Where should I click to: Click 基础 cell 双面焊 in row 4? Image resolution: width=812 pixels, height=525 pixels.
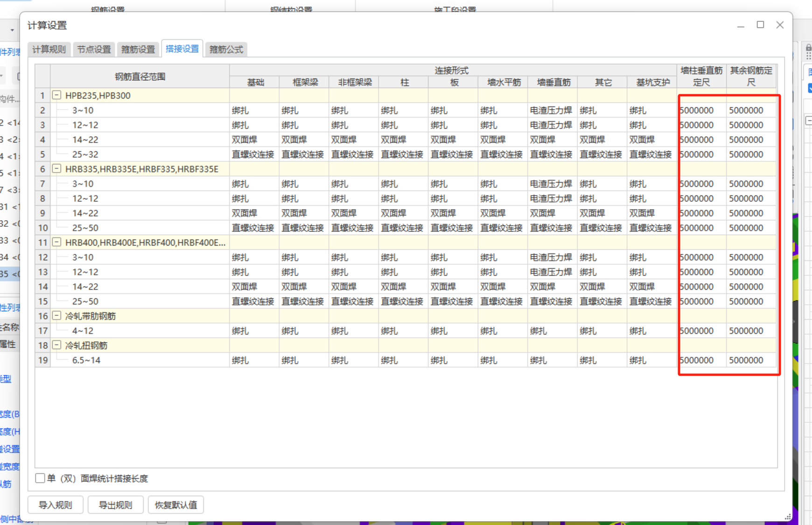click(254, 140)
